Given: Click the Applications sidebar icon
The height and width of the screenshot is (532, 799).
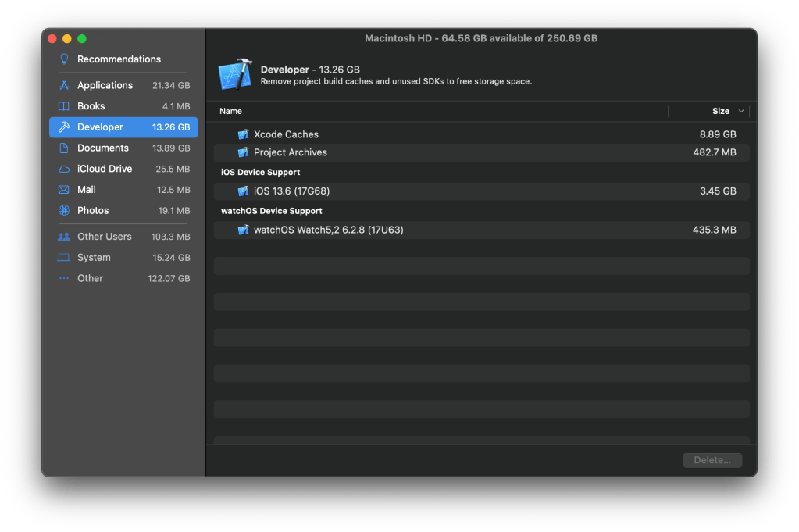Looking at the screenshot, I should 64,85.
